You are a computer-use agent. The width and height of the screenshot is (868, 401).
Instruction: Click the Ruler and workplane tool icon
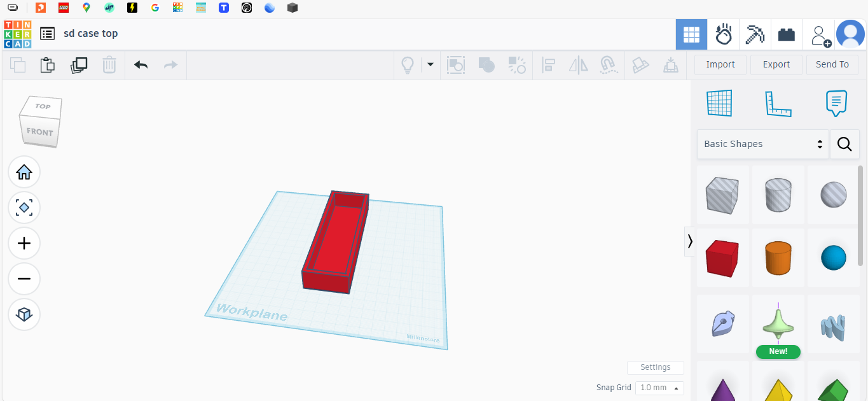pos(640,64)
